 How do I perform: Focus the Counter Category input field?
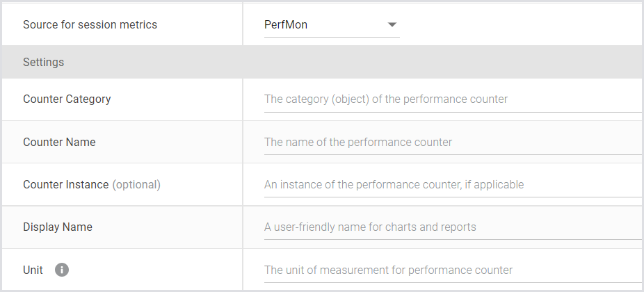452,99
